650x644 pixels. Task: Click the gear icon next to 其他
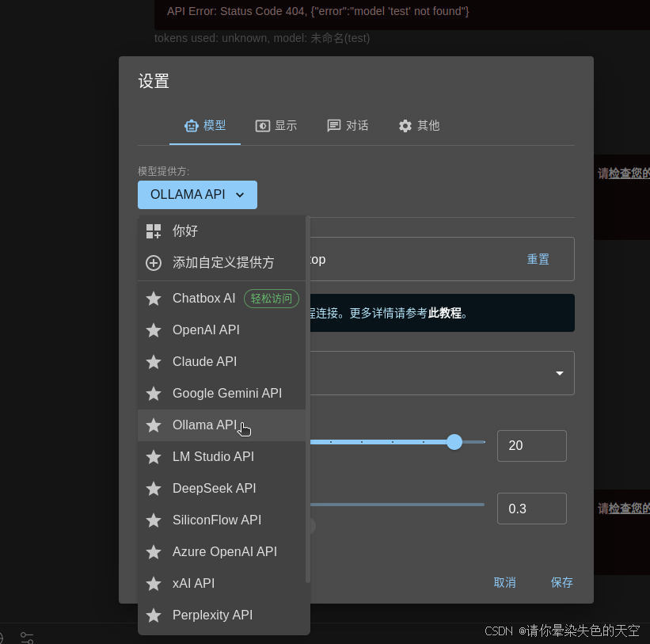point(405,126)
